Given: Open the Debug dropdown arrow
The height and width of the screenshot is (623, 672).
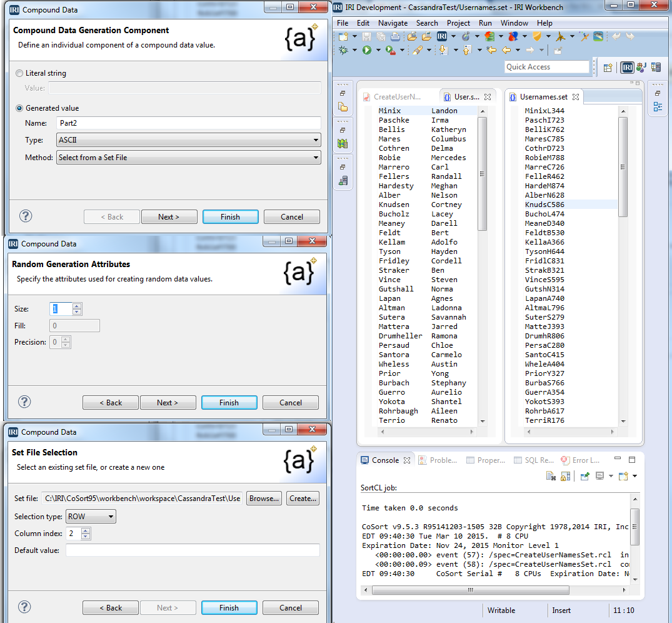Looking at the screenshot, I should (354, 50).
